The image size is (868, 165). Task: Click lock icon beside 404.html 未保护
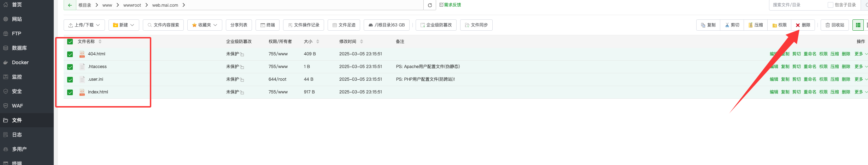(242, 55)
